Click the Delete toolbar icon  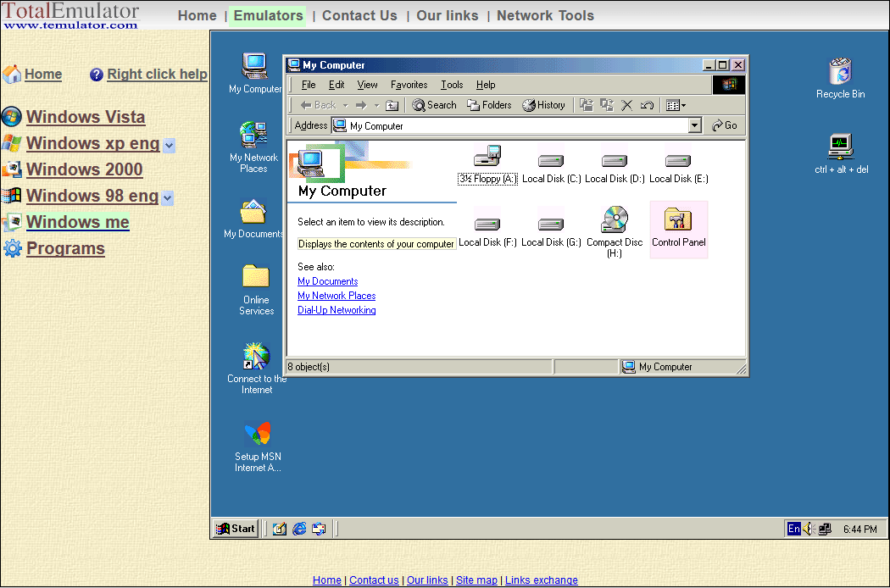click(626, 105)
